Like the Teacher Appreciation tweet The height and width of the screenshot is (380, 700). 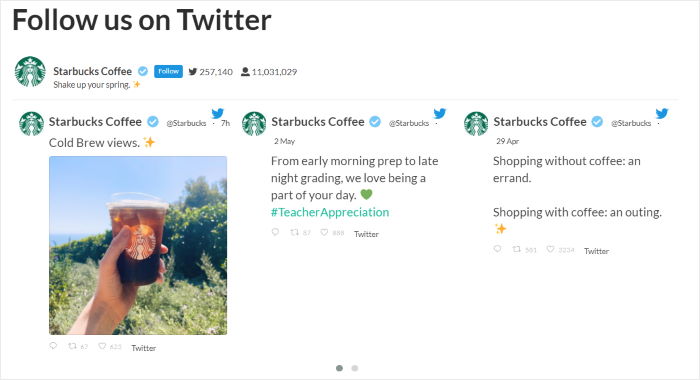(x=325, y=232)
